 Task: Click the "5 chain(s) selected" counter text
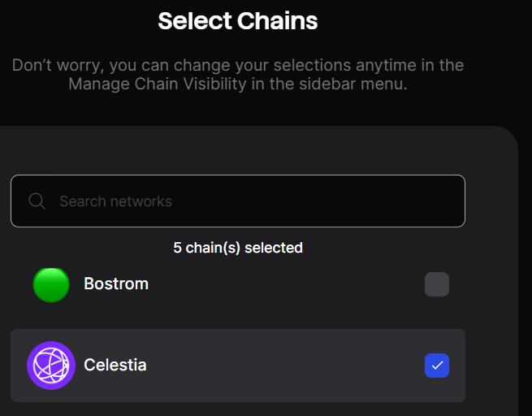(238, 248)
